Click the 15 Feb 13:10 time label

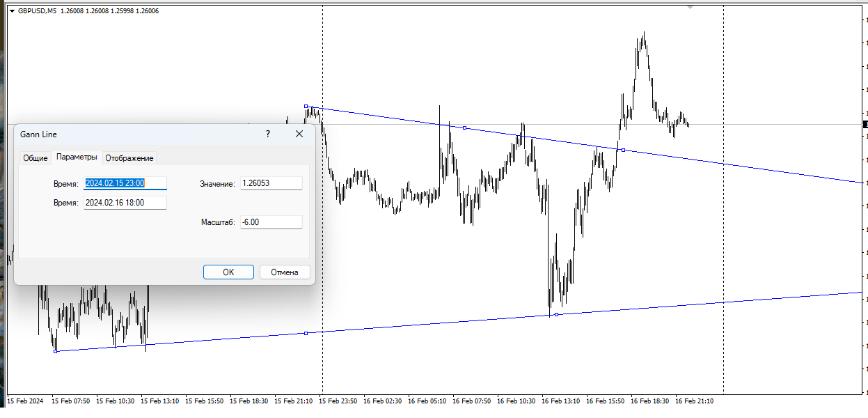click(159, 401)
